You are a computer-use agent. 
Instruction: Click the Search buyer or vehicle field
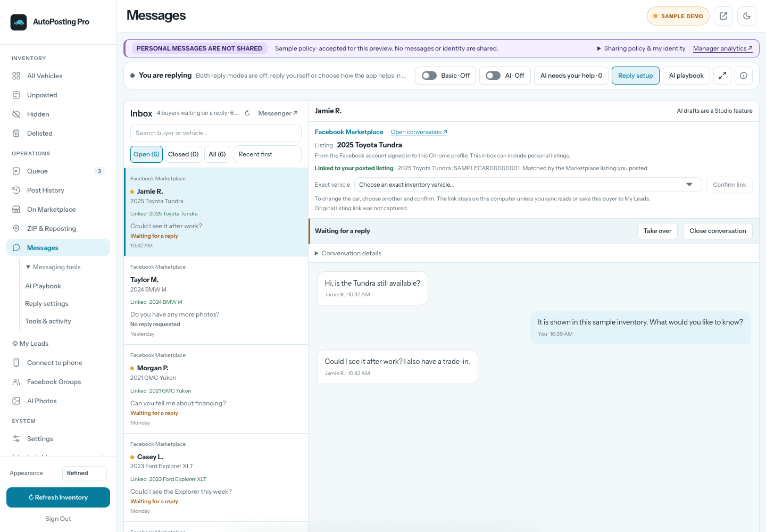pos(216,133)
